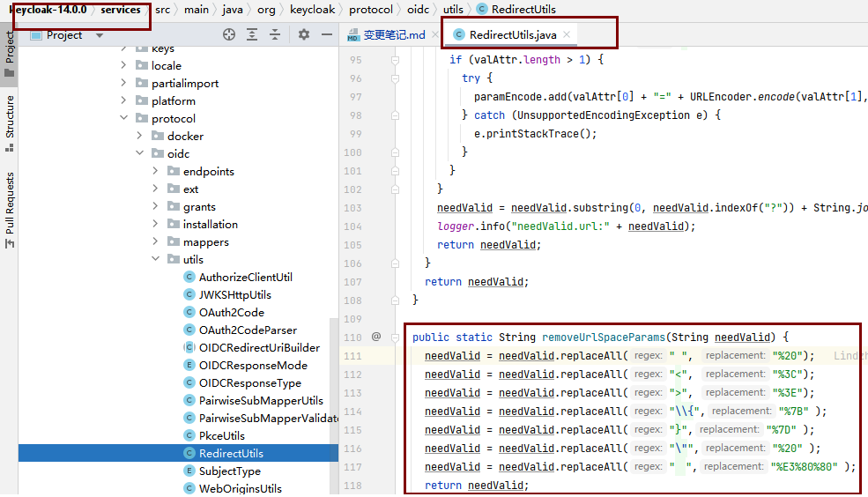Image resolution: width=868 pixels, height=497 pixels.
Task: Select the AuthorizeClientUtil class icon
Action: pyautogui.click(x=189, y=277)
